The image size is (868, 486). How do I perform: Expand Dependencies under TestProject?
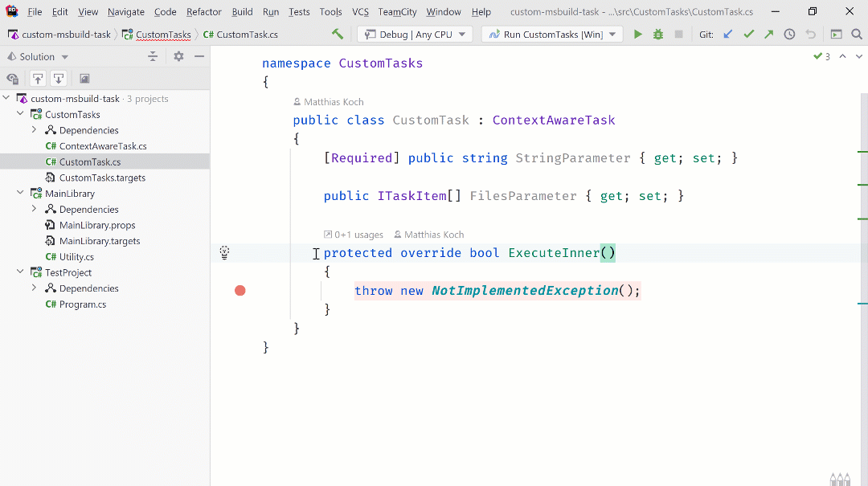click(34, 288)
